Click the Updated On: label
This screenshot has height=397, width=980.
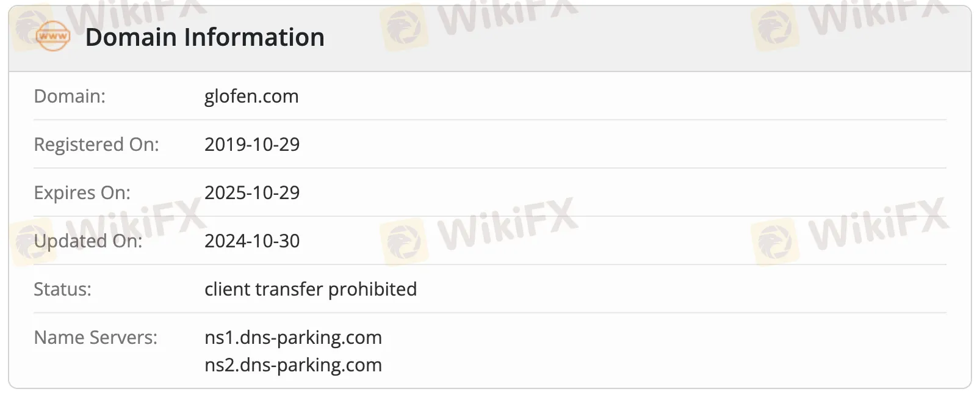[88, 241]
